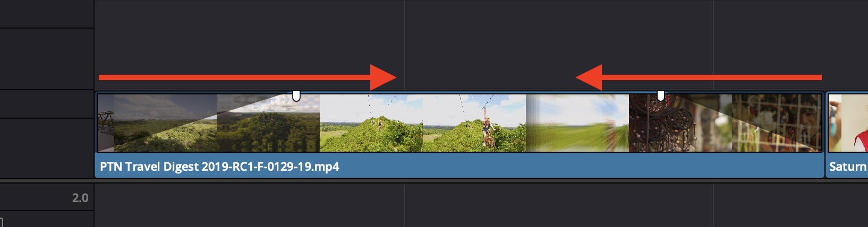Click the motion-blurred green thumbnail
This screenshot has width=868, height=227.
[x=577, y=123]
